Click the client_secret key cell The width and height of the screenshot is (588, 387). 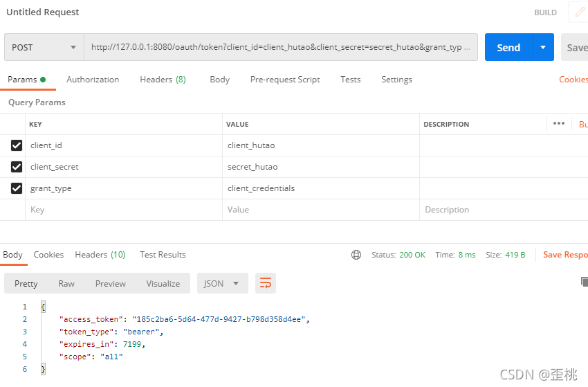point(124,167)
